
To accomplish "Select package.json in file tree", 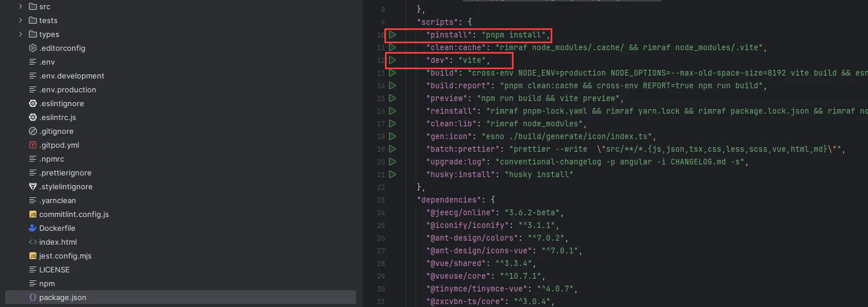I will 62,297.
